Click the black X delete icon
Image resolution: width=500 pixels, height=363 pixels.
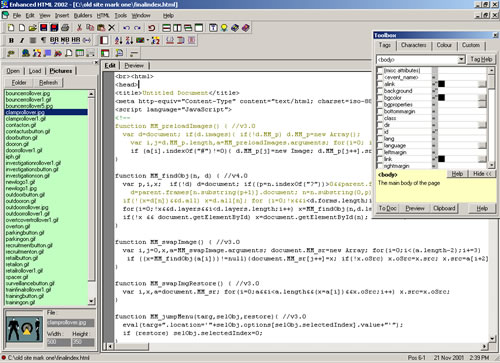[x=112, y=28]
